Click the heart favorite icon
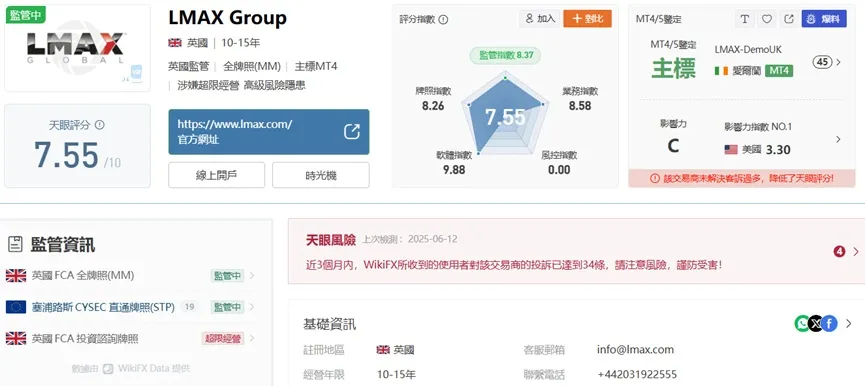This screenshot has width=865, height=386. (767, 19)
